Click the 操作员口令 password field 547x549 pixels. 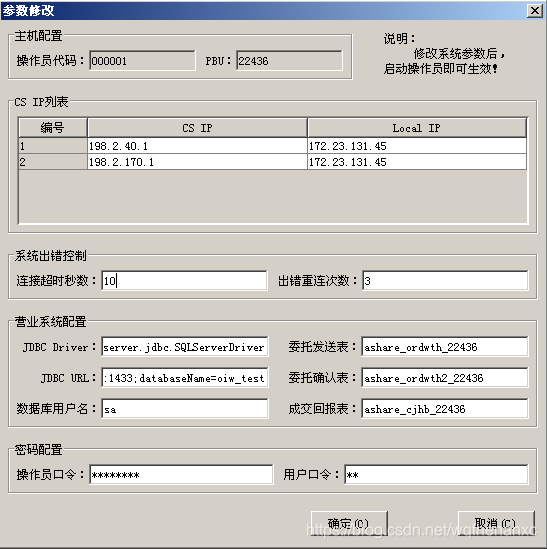pos(181,475)
